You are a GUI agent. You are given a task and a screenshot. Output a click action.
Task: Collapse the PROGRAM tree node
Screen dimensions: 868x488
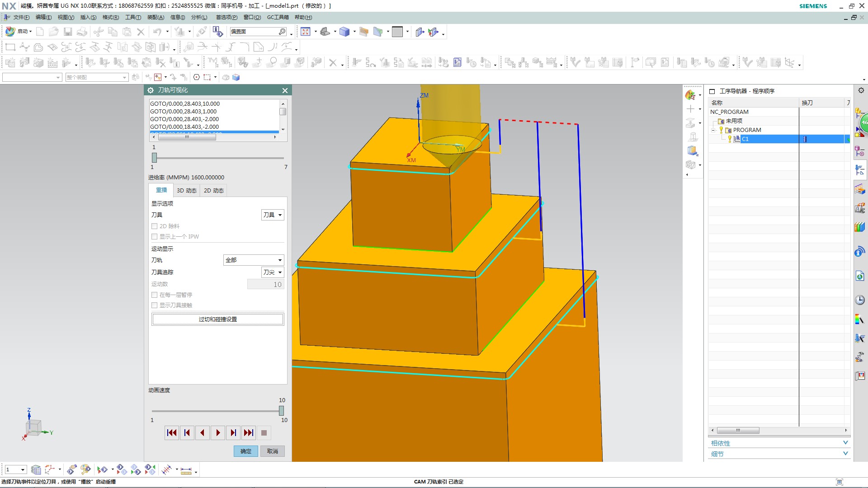coord(713,130)
